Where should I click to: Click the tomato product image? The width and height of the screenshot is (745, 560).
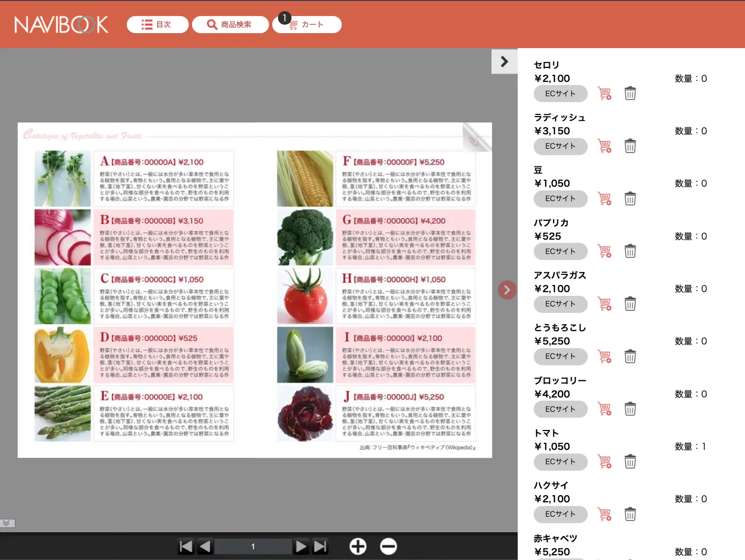(305, 296)
